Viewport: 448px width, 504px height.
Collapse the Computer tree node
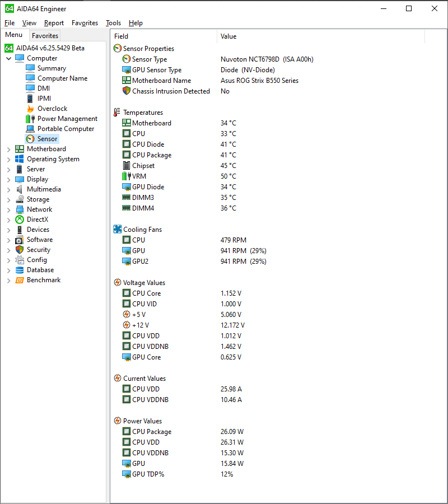8,58
